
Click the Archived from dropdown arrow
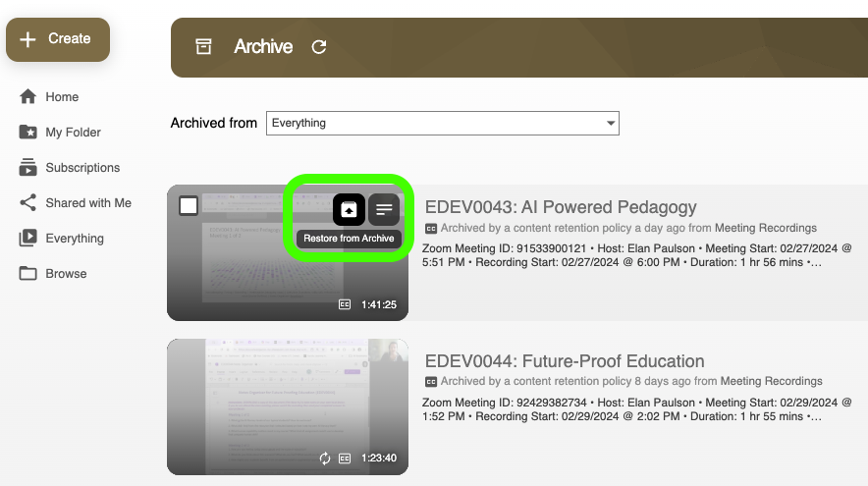click(610, 123)
